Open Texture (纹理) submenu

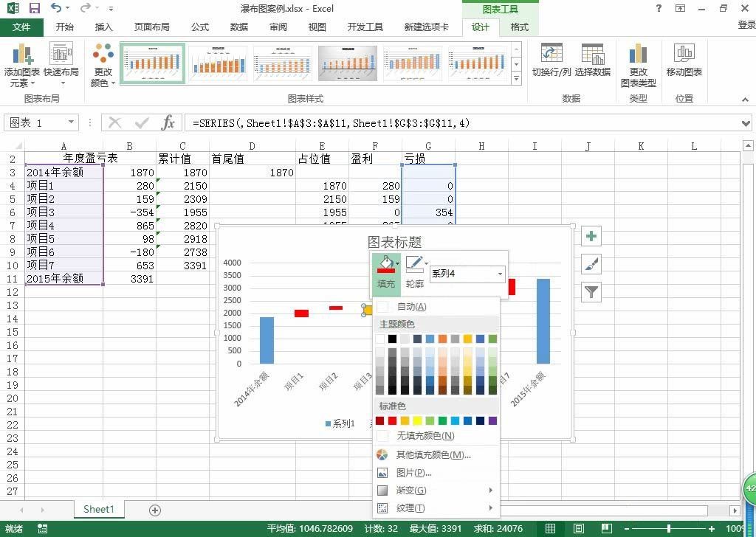436,508
